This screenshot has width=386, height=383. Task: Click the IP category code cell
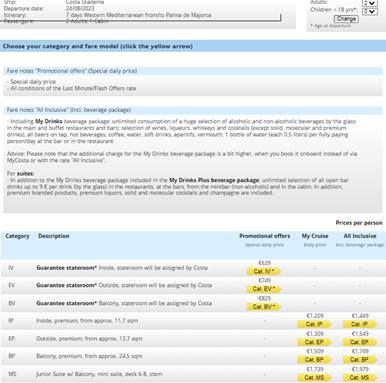coord(11,321)
